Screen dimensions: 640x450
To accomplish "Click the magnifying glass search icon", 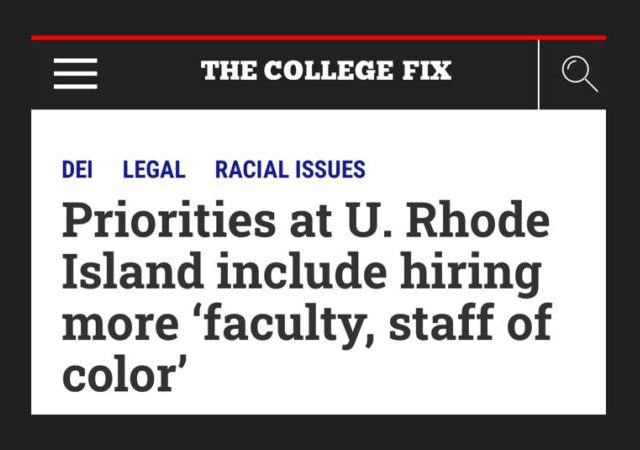I will click(x=580, y=74).
